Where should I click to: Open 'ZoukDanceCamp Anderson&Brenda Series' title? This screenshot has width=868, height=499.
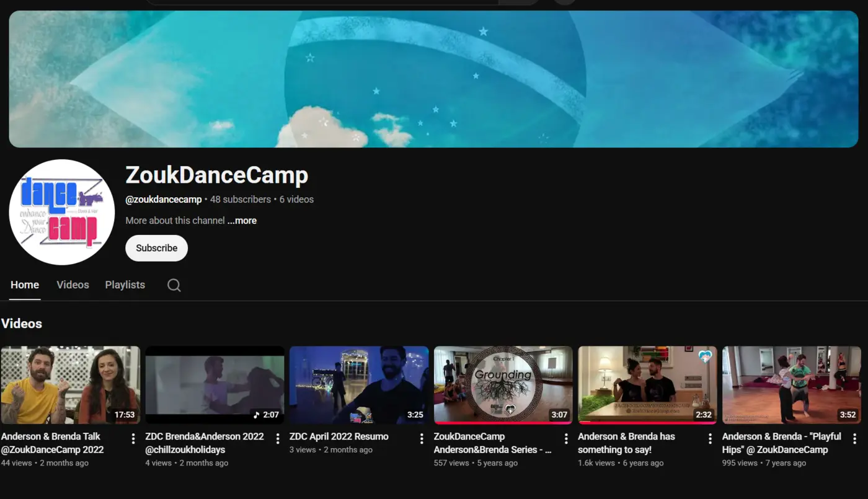[493, 443]
